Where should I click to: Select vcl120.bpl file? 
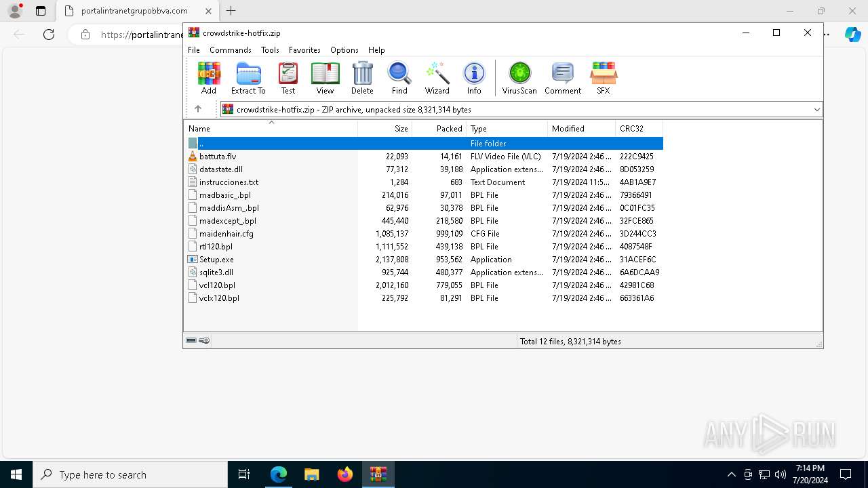tap(424, 285)
